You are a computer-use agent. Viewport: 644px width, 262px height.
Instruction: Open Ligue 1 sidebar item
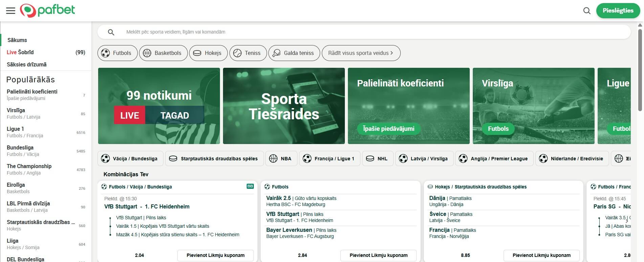click(x=46, y=132)
